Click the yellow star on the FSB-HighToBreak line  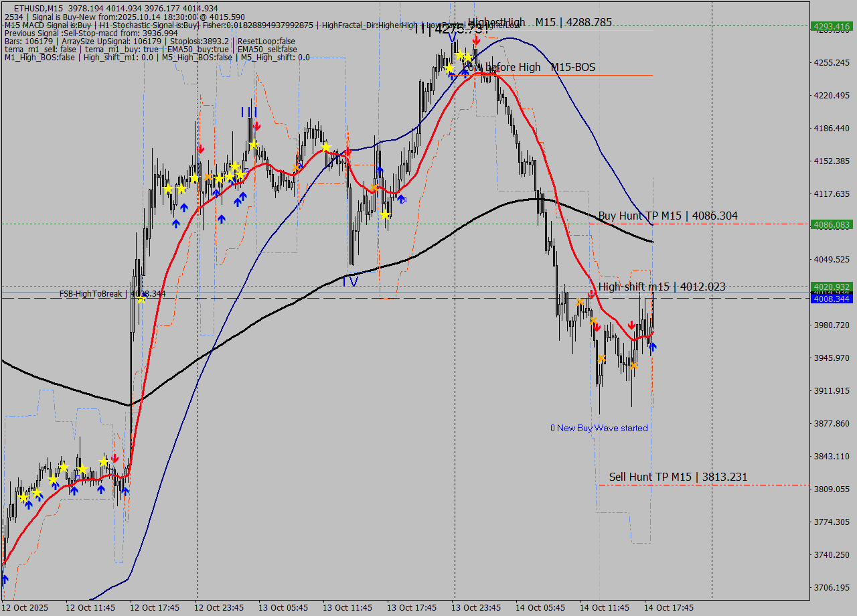pos(141,299)
